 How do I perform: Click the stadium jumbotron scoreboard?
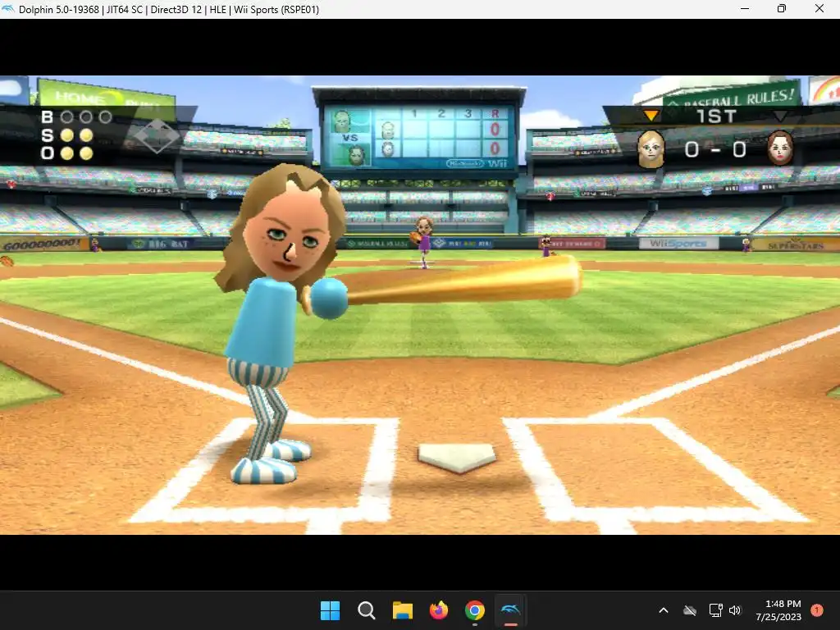(x=419, y=132)
